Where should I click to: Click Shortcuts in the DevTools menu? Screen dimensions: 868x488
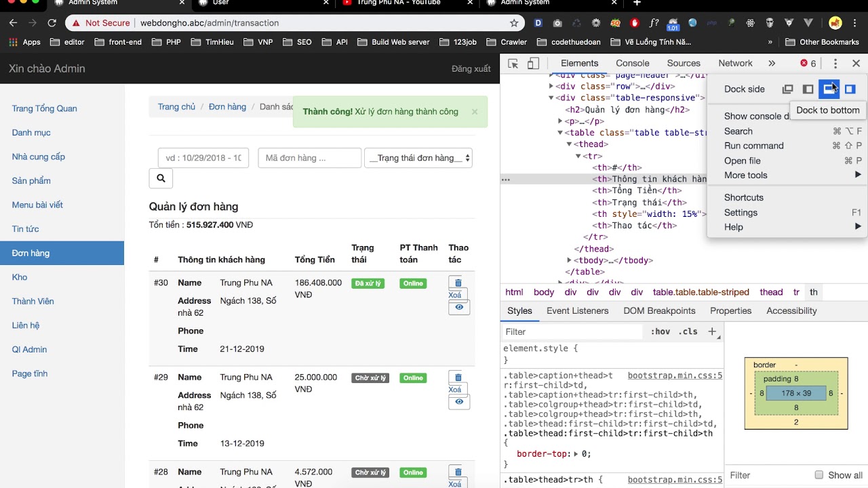(x=787, y=197)
